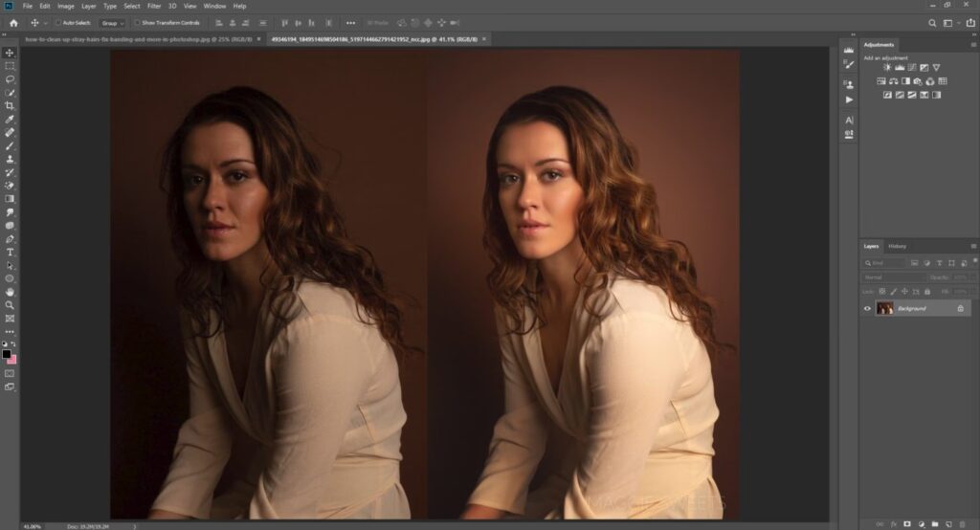Activate the Zoom tool in toolbar

tap(10, 304)
